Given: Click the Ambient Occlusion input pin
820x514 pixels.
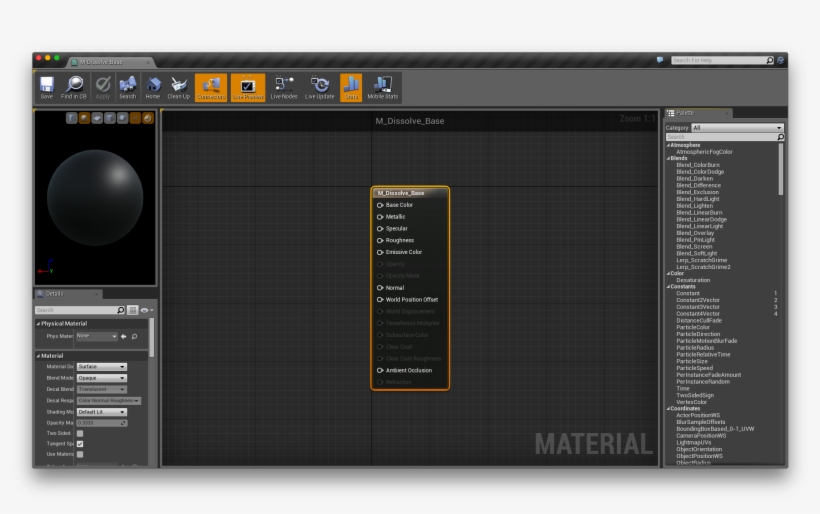Looking at the screenshot, I should pos(380,370).
